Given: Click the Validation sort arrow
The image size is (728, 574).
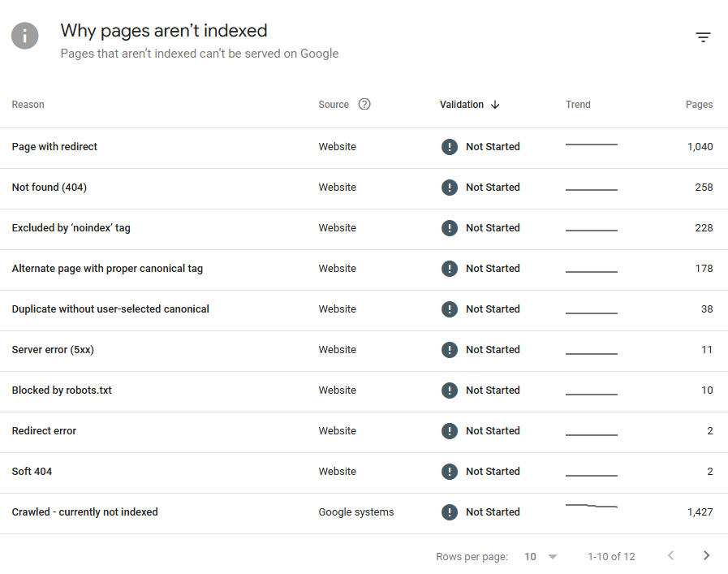Looking at the screenshot, I should 495,105.
